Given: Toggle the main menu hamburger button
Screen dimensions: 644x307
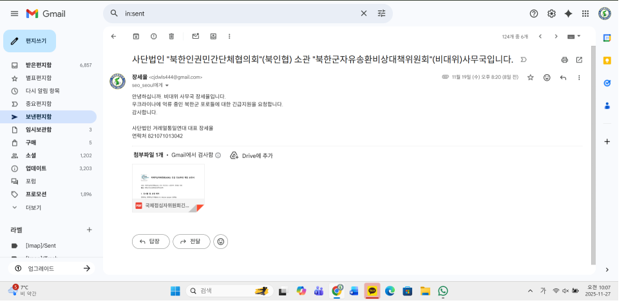Looking at the screenshot, I should (14, 14).
